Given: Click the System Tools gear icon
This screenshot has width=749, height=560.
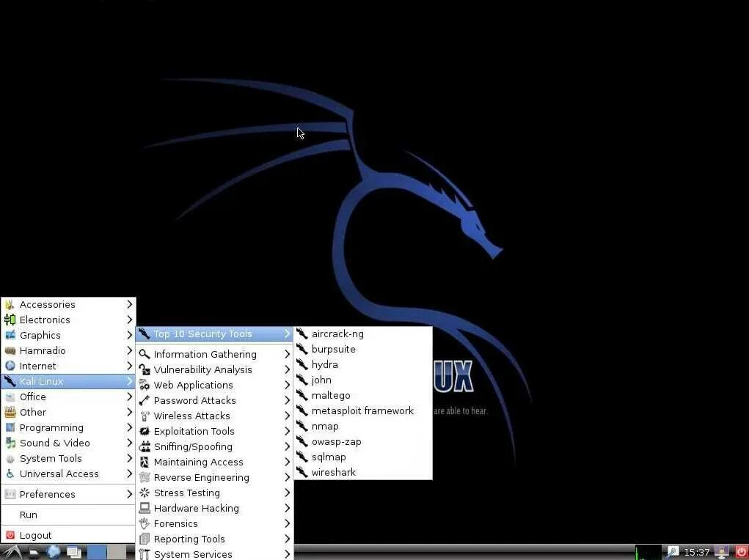Looking at the screenshot, I should pos(10,458).
